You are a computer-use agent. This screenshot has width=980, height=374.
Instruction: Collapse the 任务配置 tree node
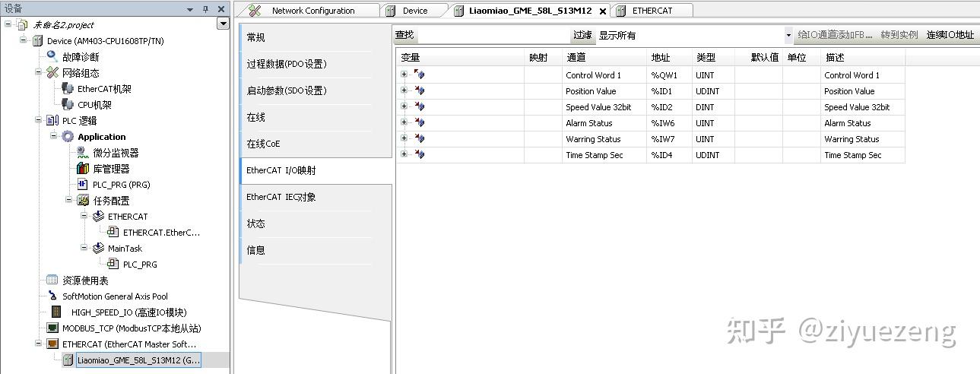pyautogui.click(x=69, y=201)
